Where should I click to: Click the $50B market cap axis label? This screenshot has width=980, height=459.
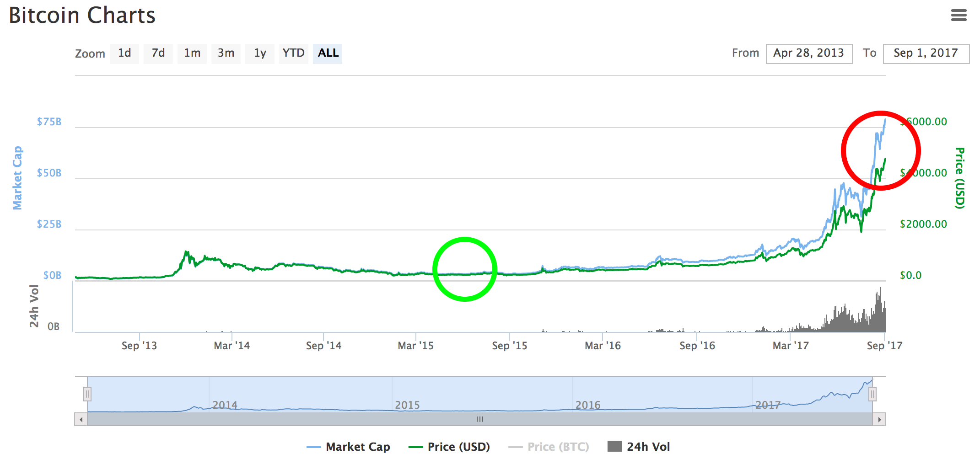point(49,173)
